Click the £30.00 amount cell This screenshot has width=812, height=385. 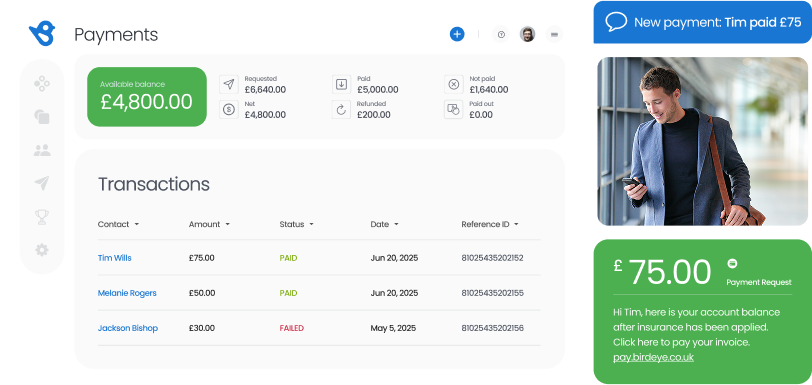(x=201, y=328)
